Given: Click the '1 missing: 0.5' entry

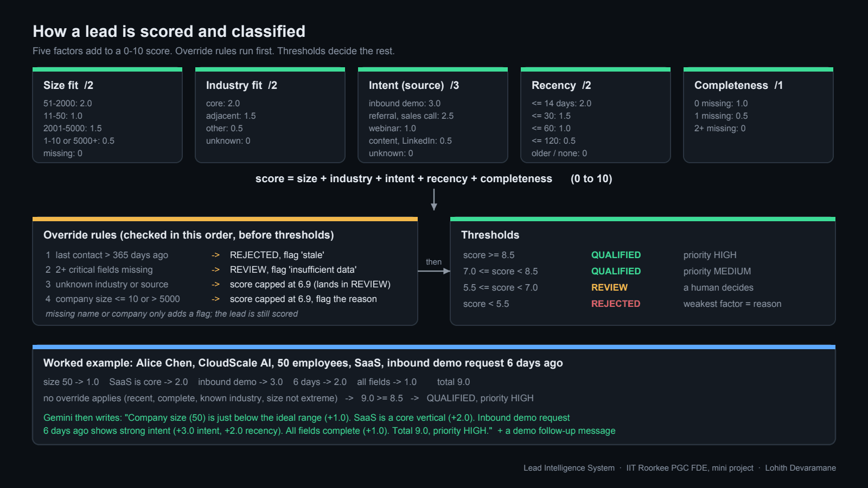Looking at the screenshot, I should tap(721, 115).
